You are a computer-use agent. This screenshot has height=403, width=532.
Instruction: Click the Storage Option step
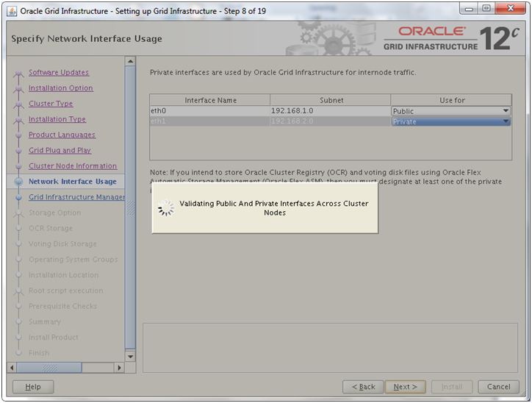pyautogui.click(x=55, y=213)
